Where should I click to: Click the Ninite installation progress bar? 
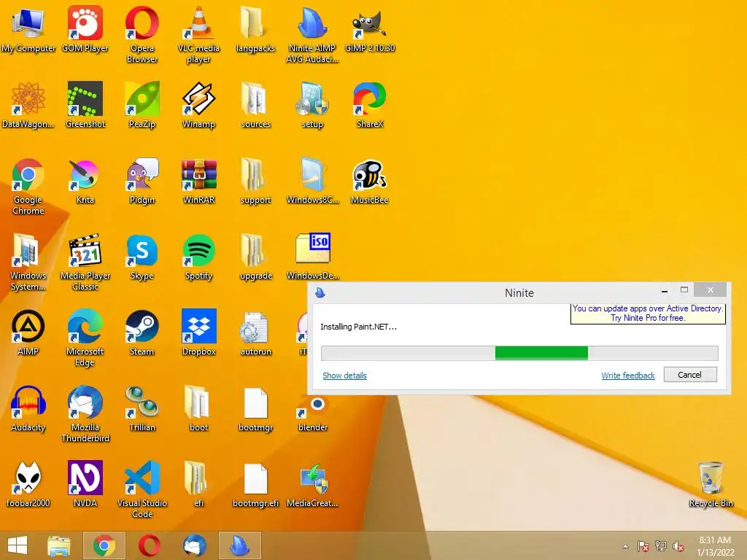pos(519,353)
